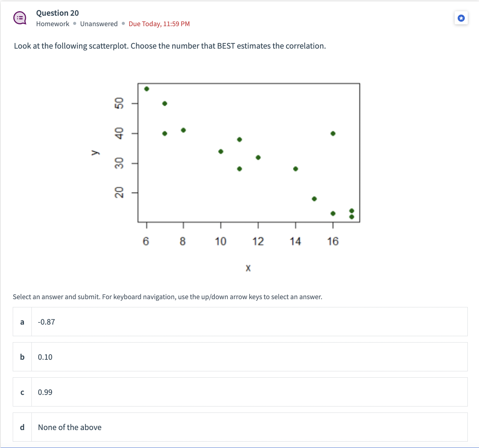Click the x-axis label of the plot
Viewport: 479px width, 448px height.
click(x=248, y=268)
